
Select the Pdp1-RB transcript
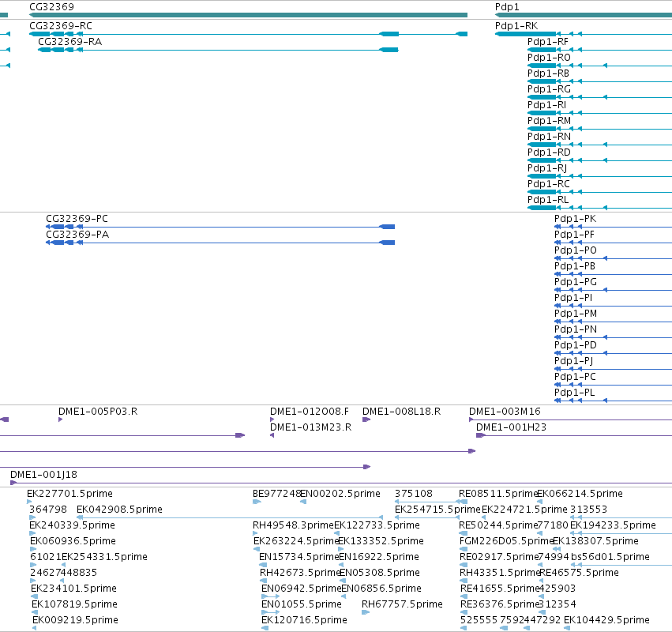[x=548, y=73]
